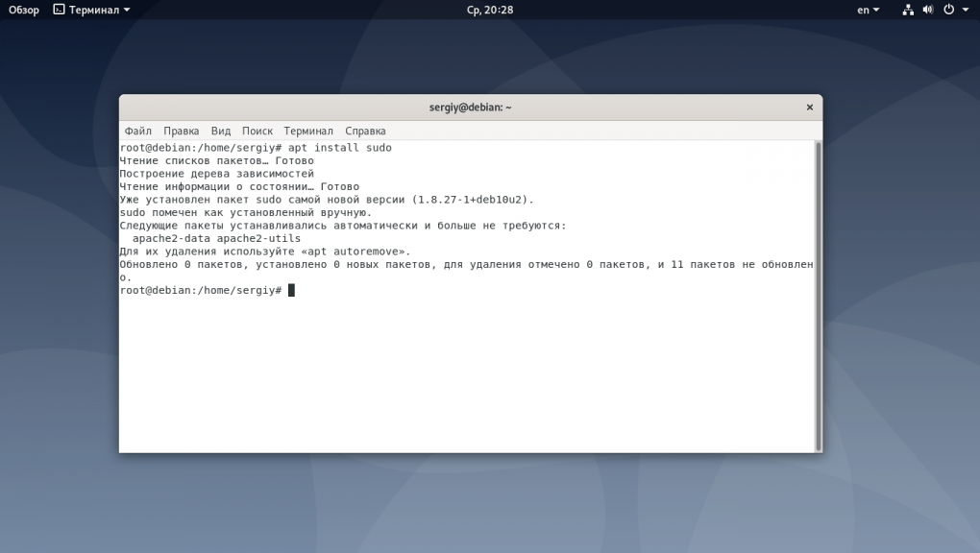980x553 pixels.
Task: Click the volume speaker icon
Action: point(928,10)
